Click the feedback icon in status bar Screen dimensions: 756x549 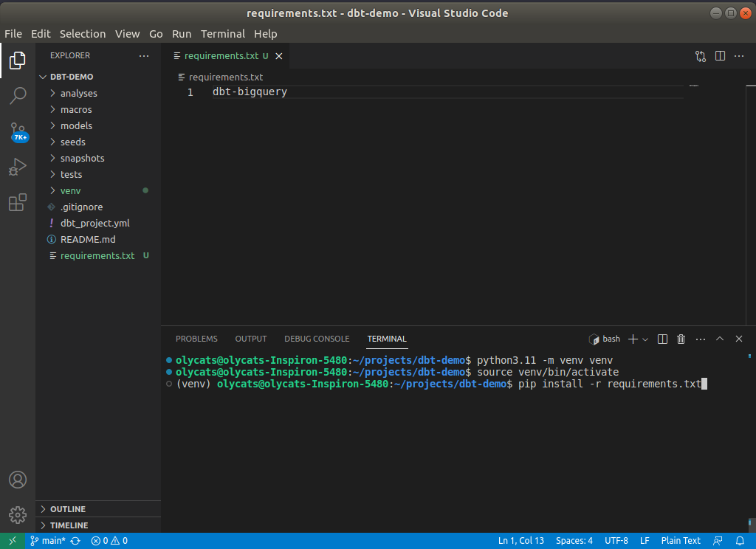click(718, 541)
